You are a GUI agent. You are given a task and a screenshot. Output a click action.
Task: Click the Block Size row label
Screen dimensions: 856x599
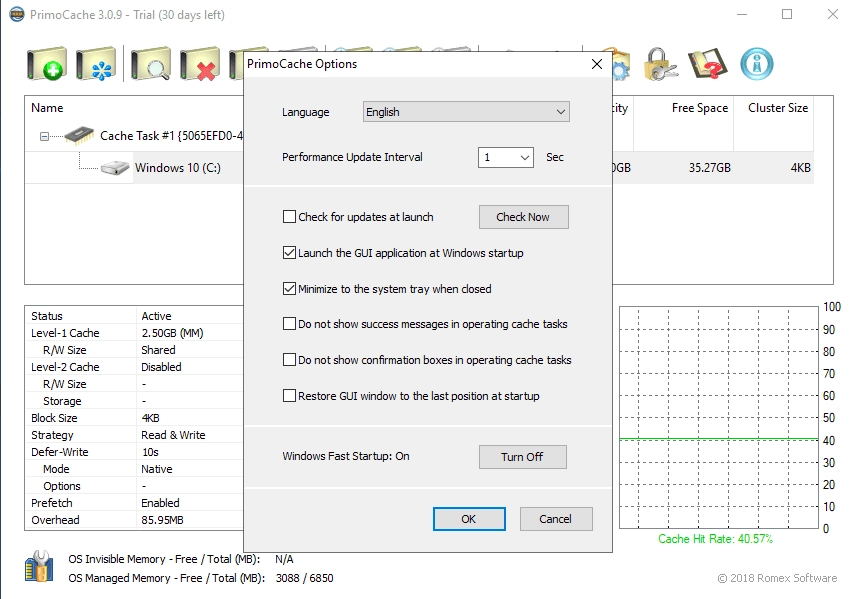click(x=54, y=418)
